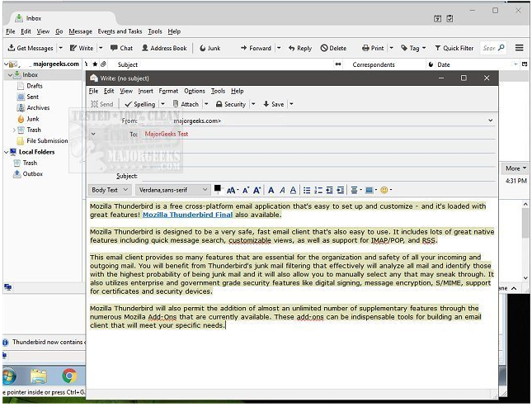Click the More button in message pane
This screenshot has height=407, width=532.
(515, 168)
